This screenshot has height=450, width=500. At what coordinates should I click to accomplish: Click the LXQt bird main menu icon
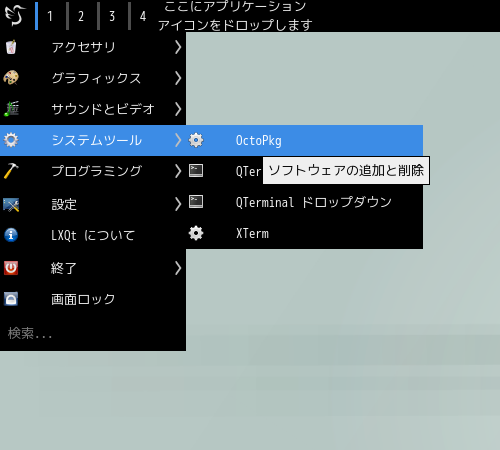pyautogui.click(x=15, y=15)
